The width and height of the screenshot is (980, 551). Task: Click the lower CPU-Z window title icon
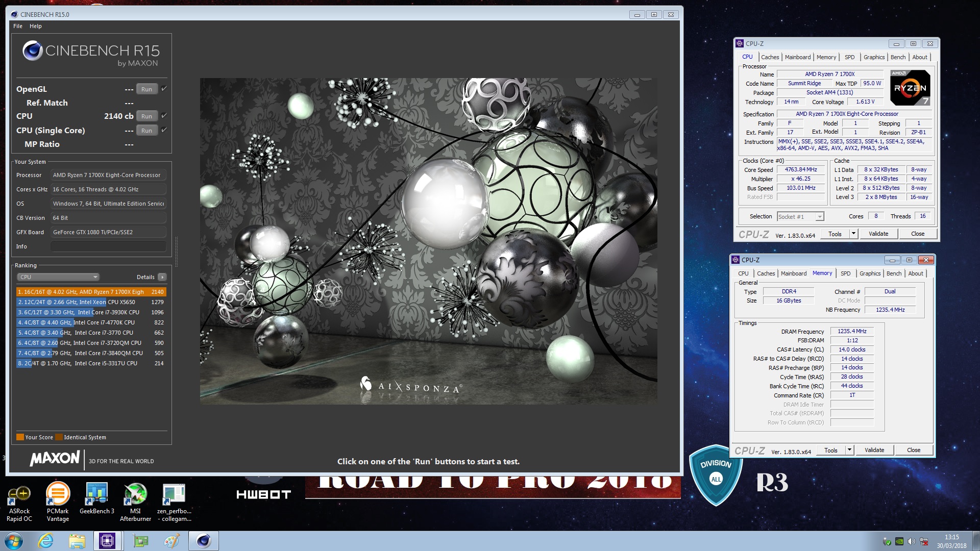(x=736, y=260)
